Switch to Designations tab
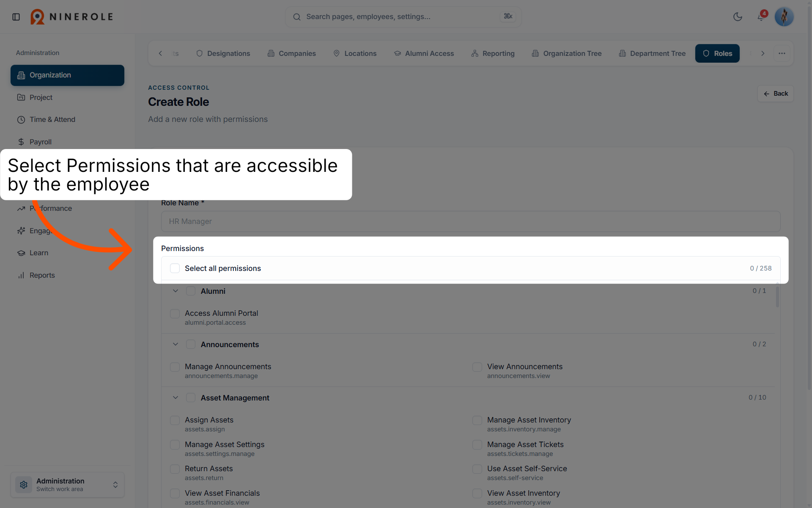Viewport: 812px width, 508px height. tap(223, 53)
